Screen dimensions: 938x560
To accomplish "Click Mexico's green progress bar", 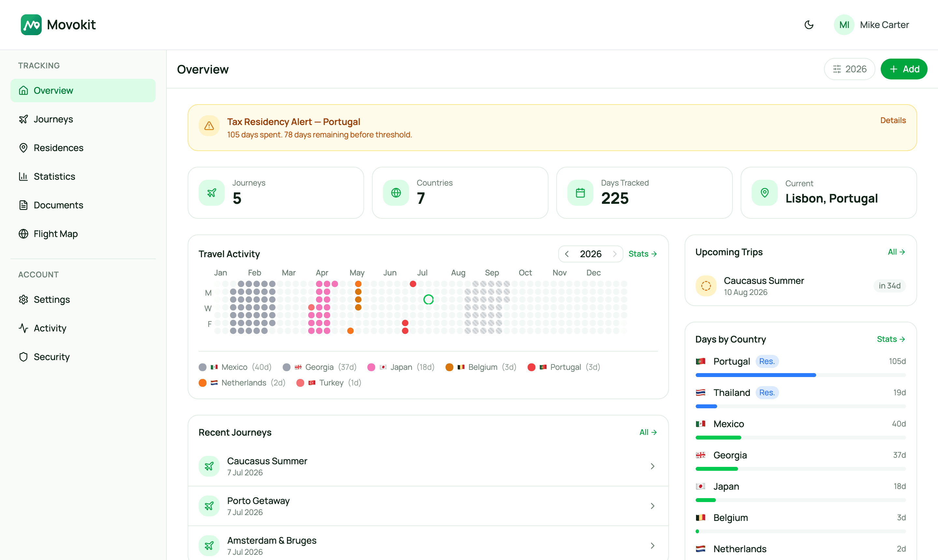I will tap(718, 438).
